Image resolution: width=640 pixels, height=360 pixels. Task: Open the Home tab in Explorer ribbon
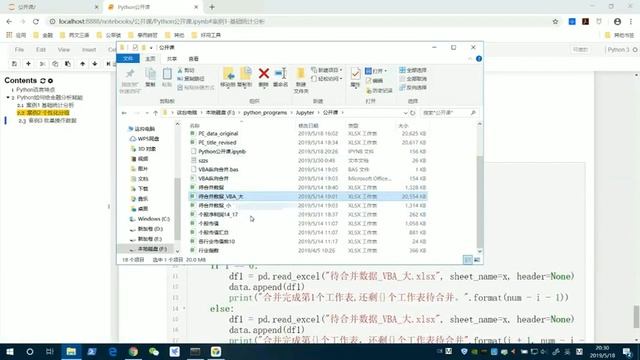150,59
